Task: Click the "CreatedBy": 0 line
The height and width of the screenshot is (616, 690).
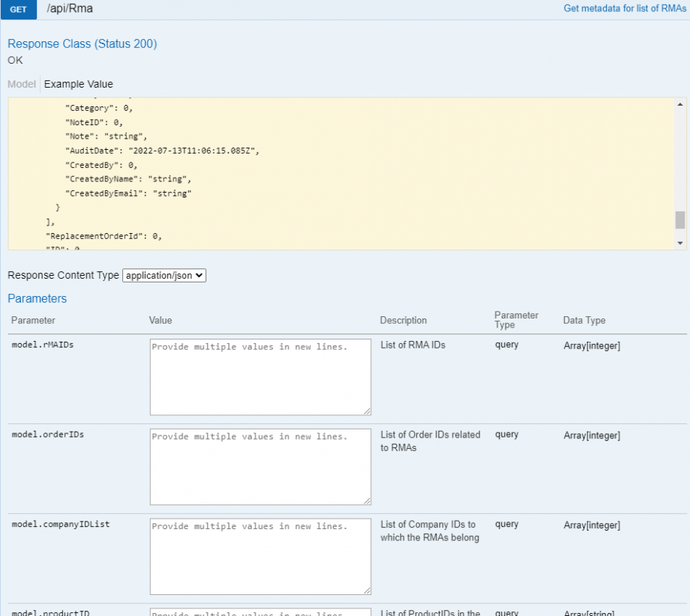Action: click(101, 165)
